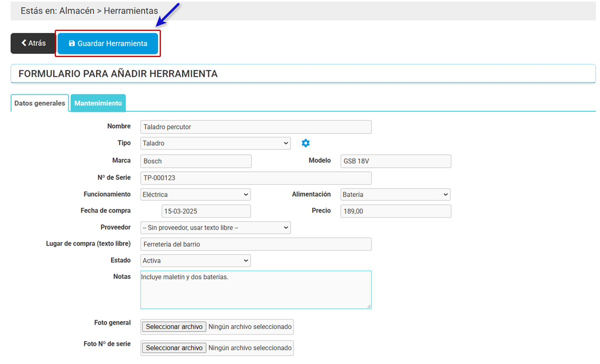This screenshot has height=364, width=600.
Task: Click Lugar de compra text field
Action: (x=256, y=244)
